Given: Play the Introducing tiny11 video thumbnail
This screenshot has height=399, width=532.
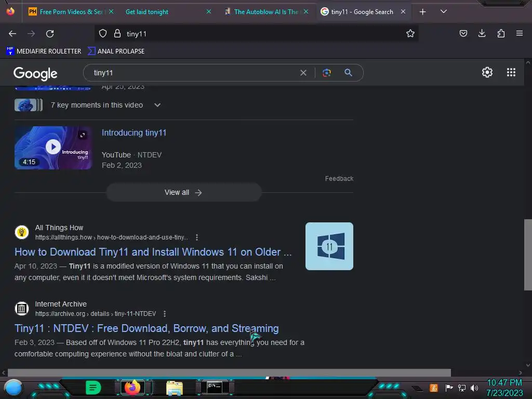Looking at the screenshot, I should [x=54, y=148].
